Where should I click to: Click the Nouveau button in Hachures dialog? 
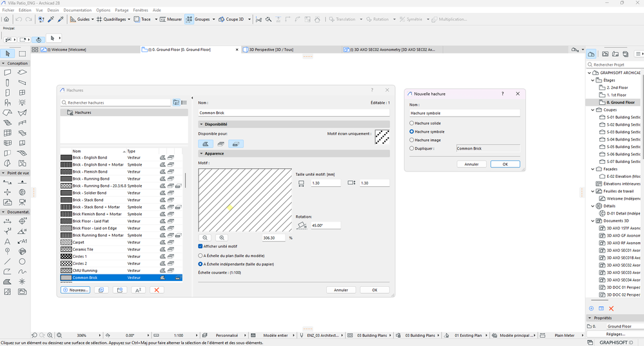(x=75, y=290)
